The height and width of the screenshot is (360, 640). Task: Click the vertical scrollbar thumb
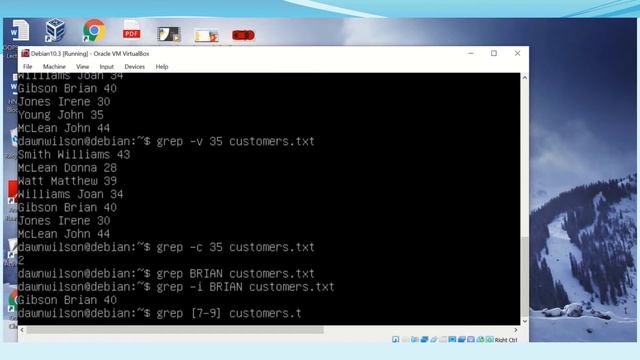pos(524,276)
